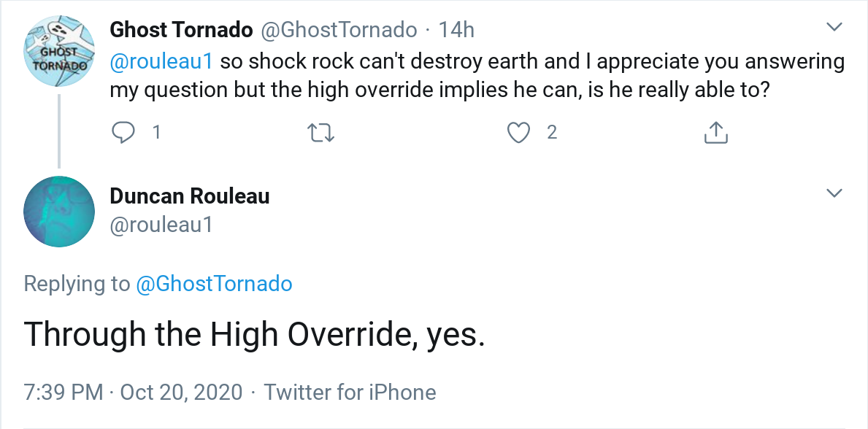Click the @GhostTornado handle beside name
Image resolution: width=868 pixels, height=429 pixels.
point(339,30)
